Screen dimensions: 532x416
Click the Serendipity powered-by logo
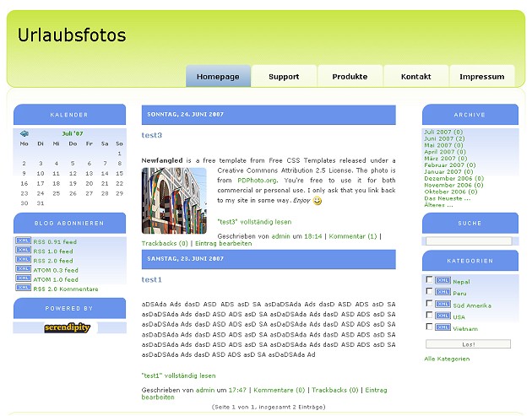71,328
